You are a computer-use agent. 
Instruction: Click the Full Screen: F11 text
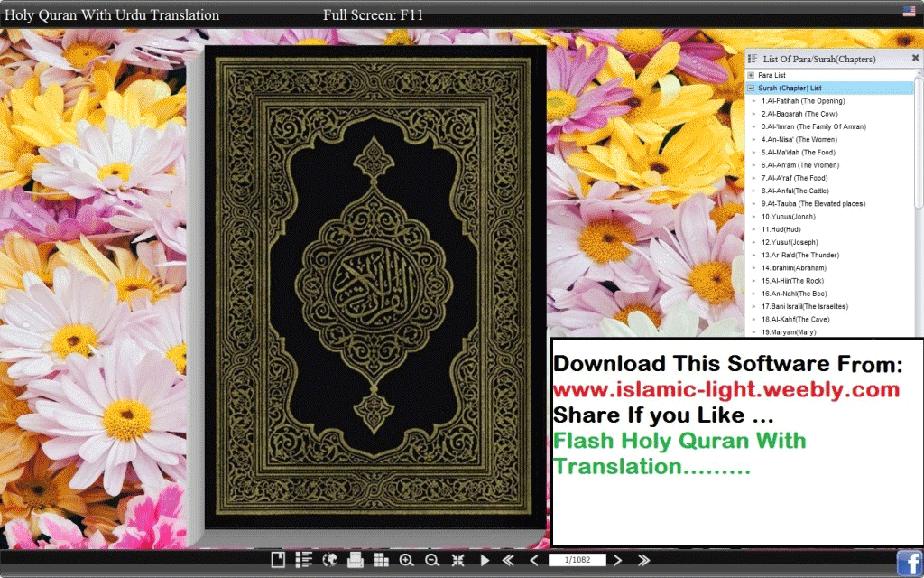(373, 14)
